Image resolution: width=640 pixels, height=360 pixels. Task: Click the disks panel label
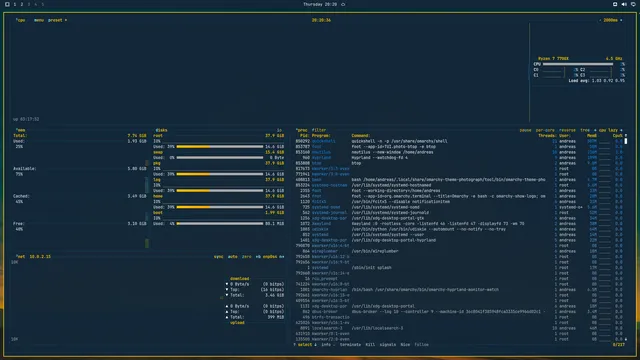(x=161, y=130)
